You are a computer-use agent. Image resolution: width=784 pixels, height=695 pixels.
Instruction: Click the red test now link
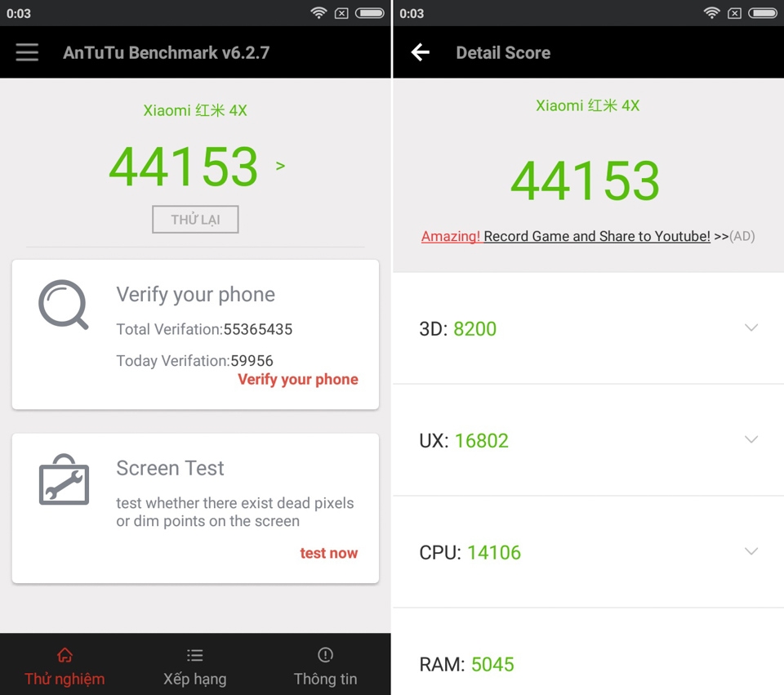328,553
